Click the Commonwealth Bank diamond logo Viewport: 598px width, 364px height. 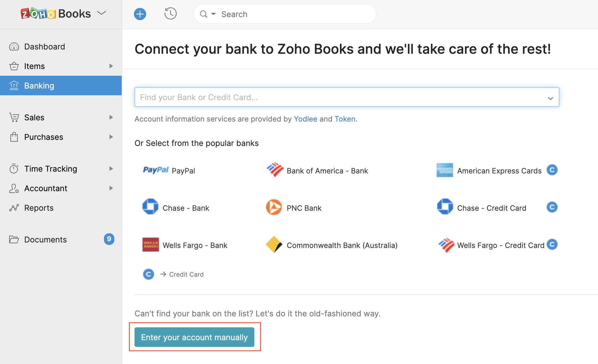tap(275, 245)
